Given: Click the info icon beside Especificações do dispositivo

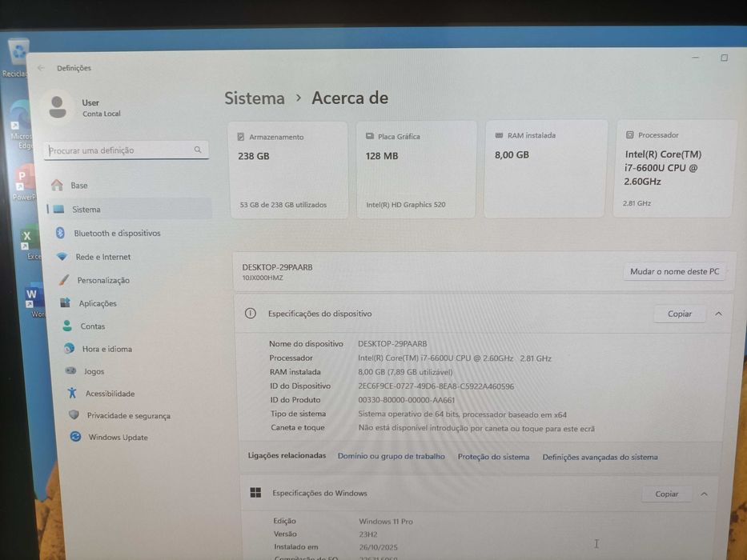Looking at the screenshot, I should (250, 313).
